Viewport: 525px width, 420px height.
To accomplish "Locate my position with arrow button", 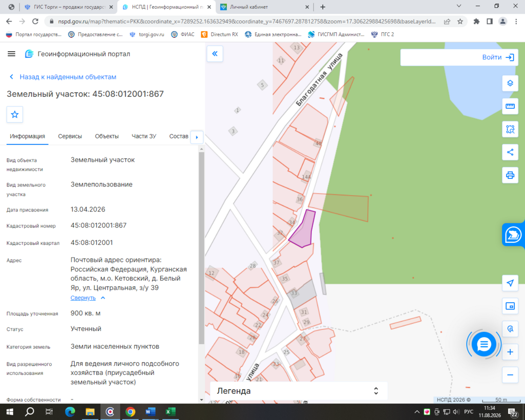I will coord(510,283).
